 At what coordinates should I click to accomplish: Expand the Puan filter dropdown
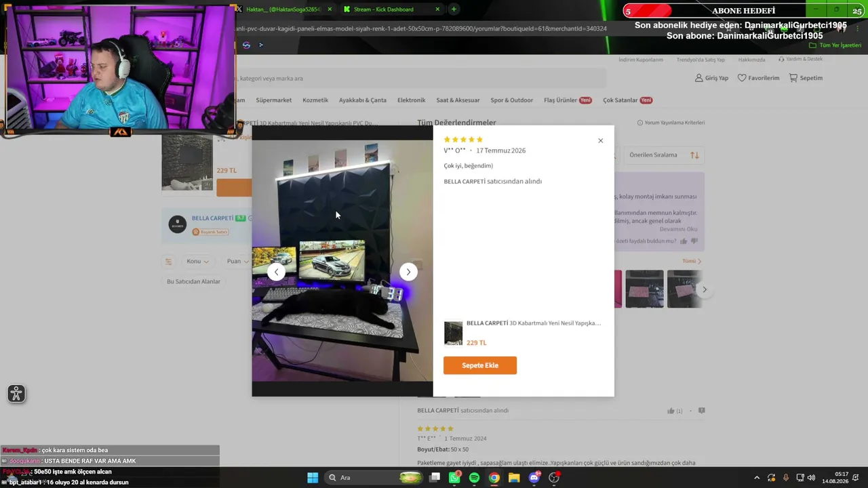(x=237, y=261)
